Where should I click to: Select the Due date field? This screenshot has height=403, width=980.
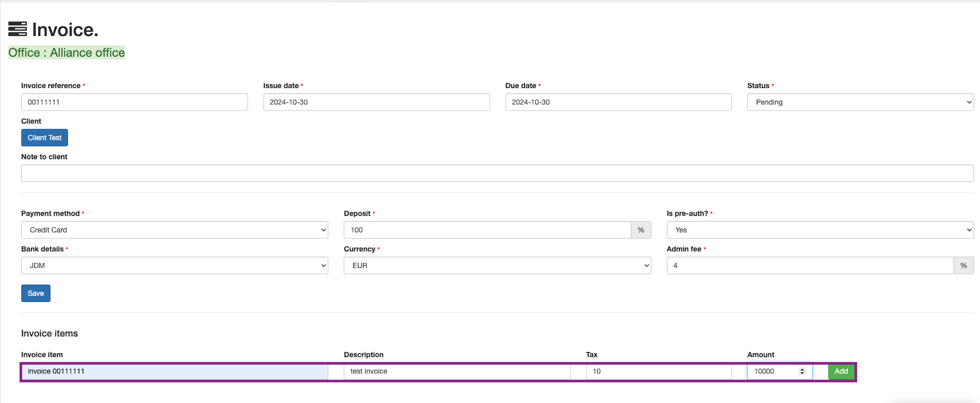(618, 102)
